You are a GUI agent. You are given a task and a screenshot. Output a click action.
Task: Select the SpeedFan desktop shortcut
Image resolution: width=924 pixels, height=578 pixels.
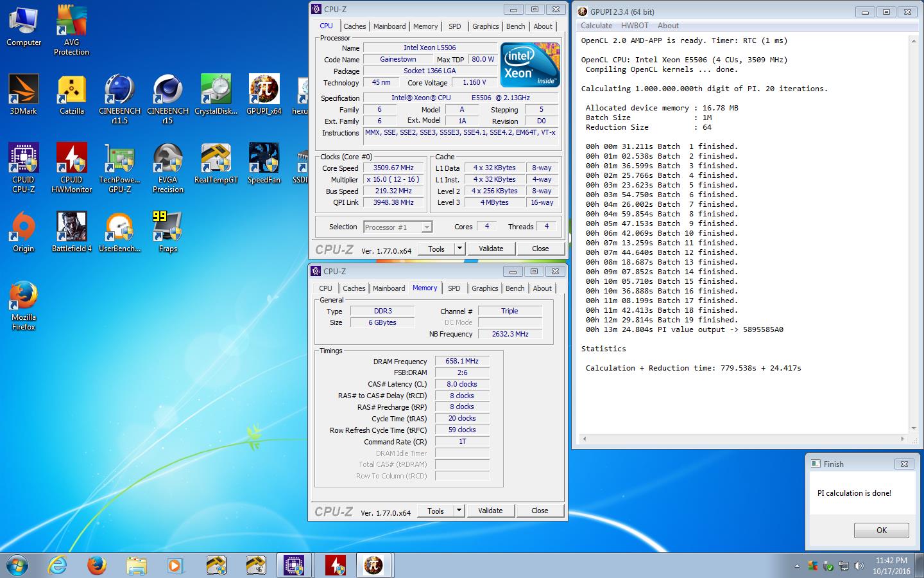[264, 163]
